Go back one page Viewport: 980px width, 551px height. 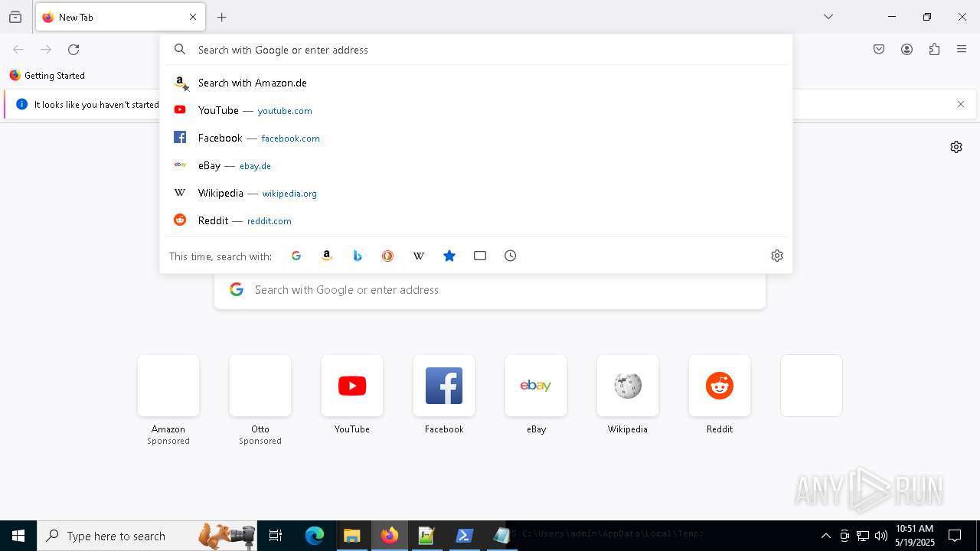point(18,50)
